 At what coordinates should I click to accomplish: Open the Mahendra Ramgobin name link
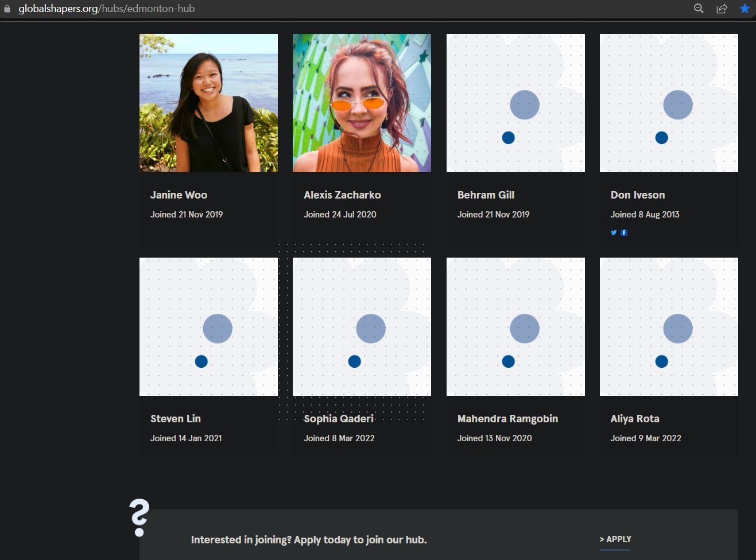tap(507, 419)
